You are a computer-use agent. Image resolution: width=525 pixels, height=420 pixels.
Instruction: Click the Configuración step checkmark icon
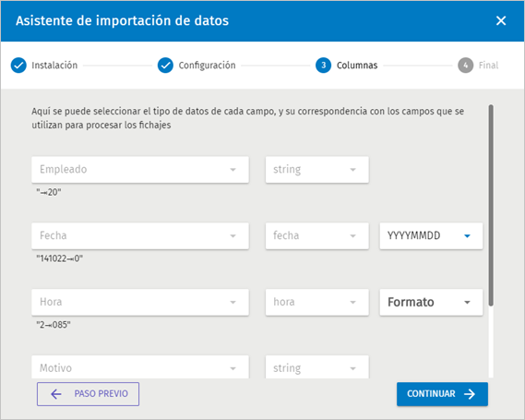[165, 66]
